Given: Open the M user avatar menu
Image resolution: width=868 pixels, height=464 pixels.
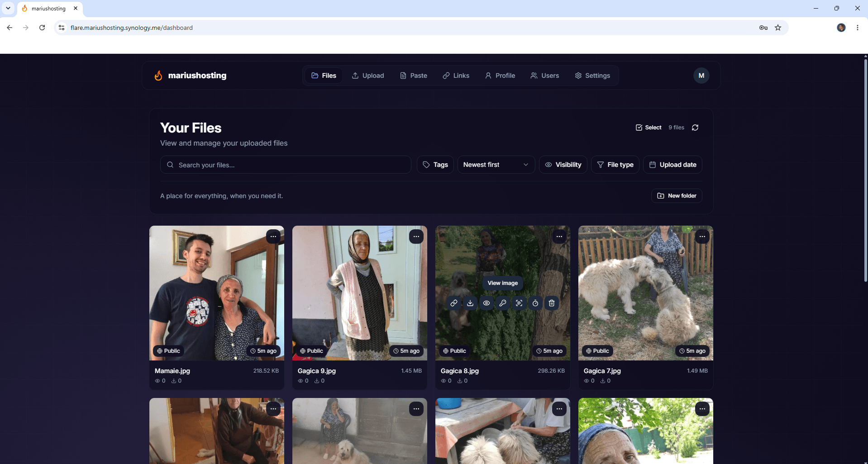Looking at the screenshot, I should [x=701, y=76].
